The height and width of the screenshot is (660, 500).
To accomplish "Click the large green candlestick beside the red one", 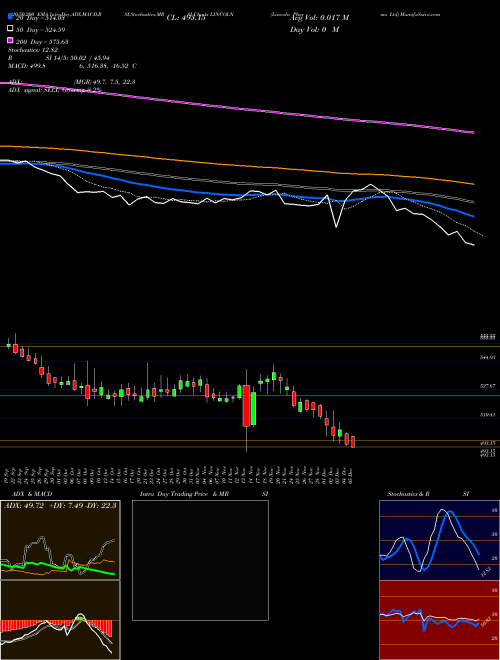I will tap(253, 408).
